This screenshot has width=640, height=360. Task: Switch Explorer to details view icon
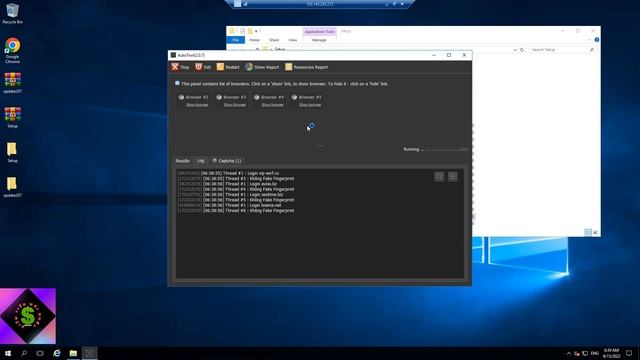[x=588, y=232]
